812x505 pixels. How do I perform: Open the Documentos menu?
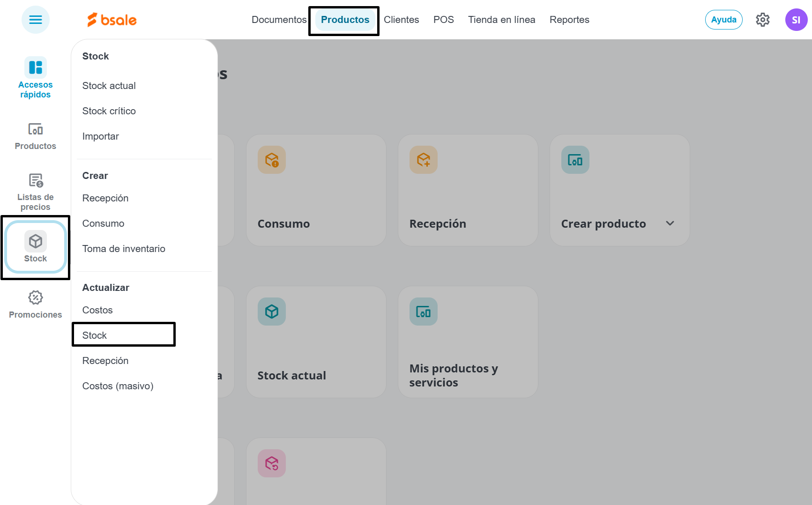point(279,20)
